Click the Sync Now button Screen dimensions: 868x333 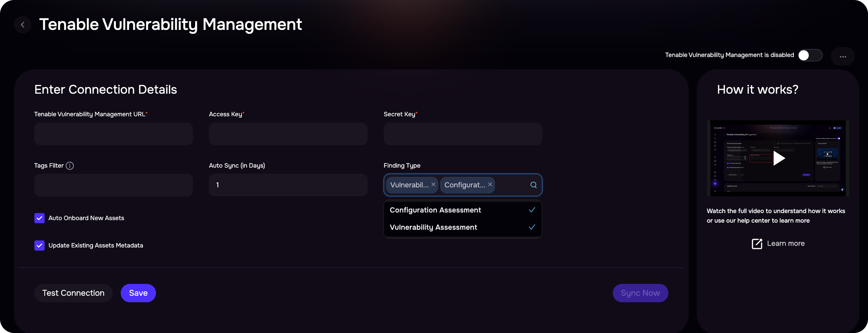point(640,293)
